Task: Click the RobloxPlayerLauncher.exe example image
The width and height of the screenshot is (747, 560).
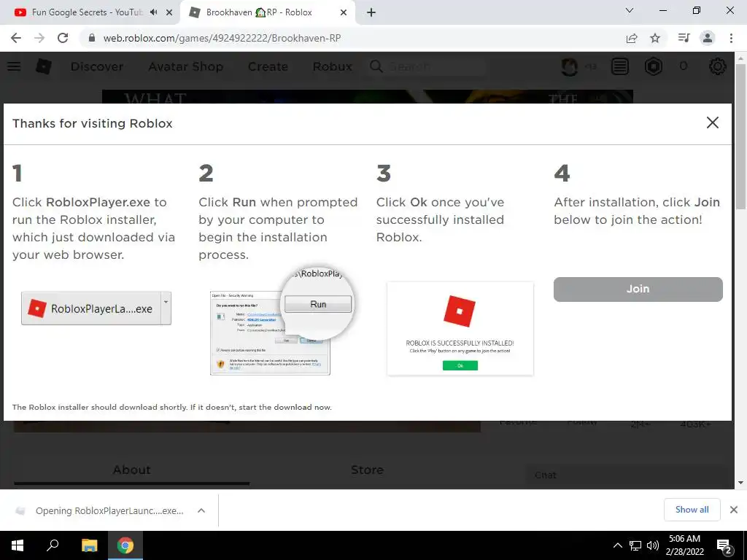Action: click(x=96, y=308)
